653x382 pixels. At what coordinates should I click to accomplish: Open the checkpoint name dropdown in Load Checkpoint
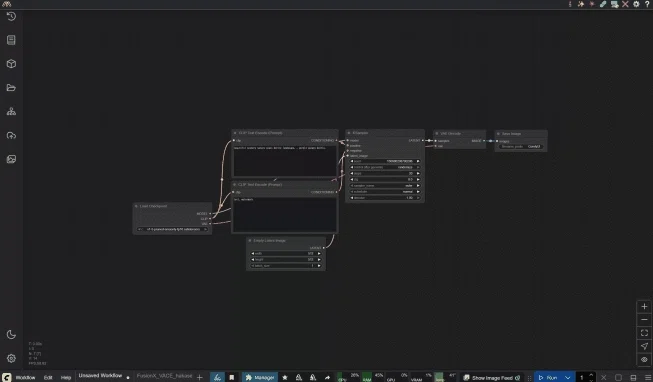pyautogui.click(x=172, y=230)
